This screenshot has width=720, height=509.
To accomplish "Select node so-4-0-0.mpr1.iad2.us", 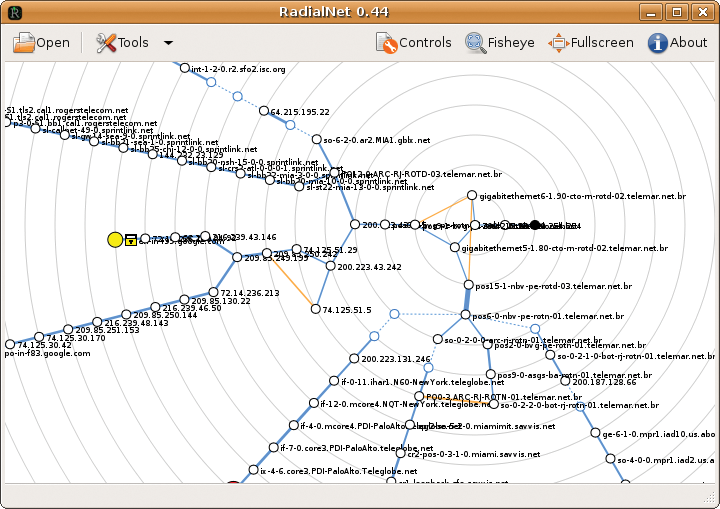I will pyautogui.click(x=610, y=459).
